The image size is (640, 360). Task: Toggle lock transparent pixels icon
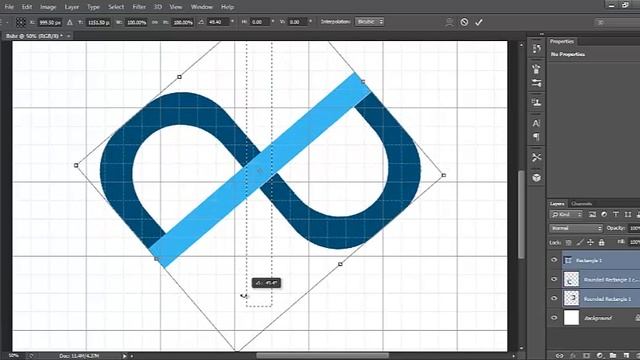(x=569, y=242)
